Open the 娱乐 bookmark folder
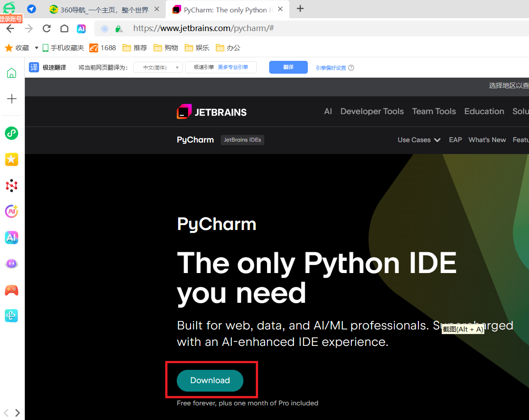Image resolution: width=529 pixels, height=420 pixels. coord(197,48)
